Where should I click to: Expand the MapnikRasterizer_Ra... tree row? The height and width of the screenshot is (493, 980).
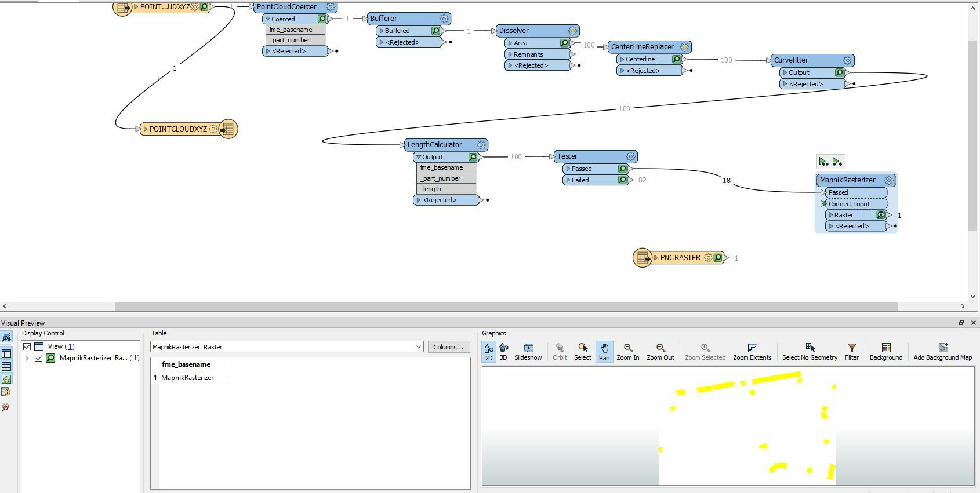[27, 358]
